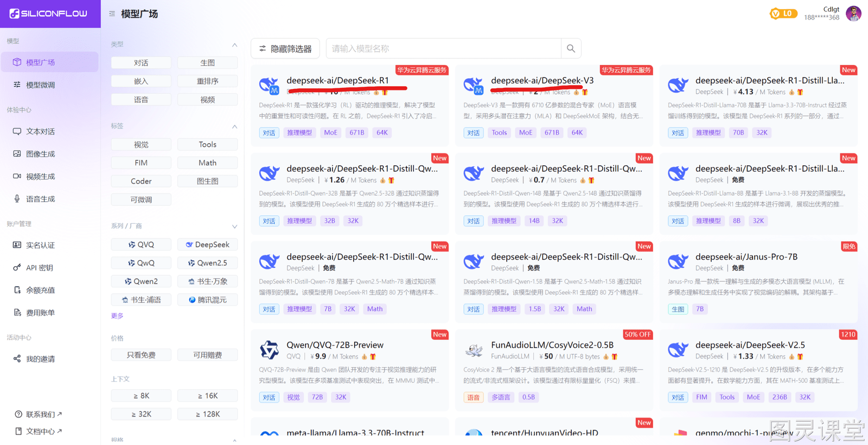This screenshot has height=445, width=868.
Task: Click the SiliconFlow logo
Action: (x=48, y=14)
